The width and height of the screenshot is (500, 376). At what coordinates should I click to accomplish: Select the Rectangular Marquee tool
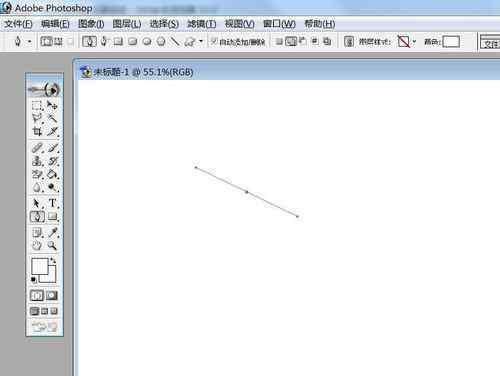pos(37,106)
